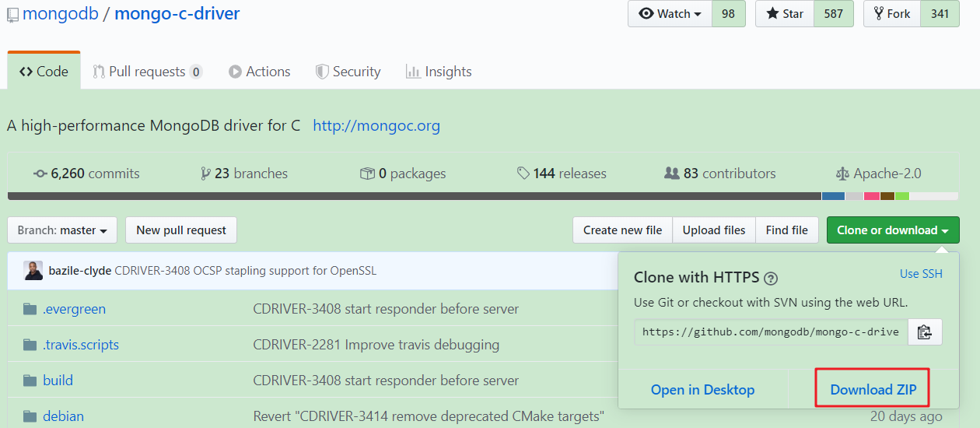This screenshot has width=980, height=428.
Task: Click the help icon beside Clone with HTTPS
Action: (771, 278)
